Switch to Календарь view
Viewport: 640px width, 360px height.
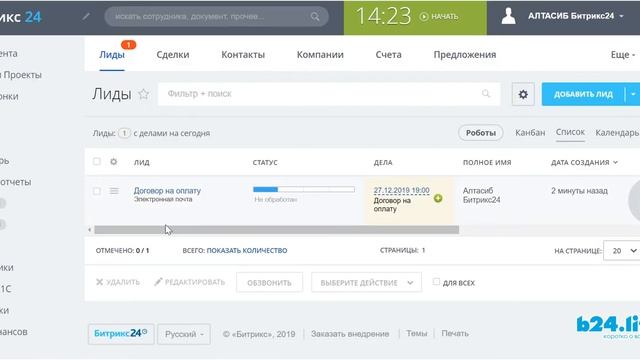(617, 133)
